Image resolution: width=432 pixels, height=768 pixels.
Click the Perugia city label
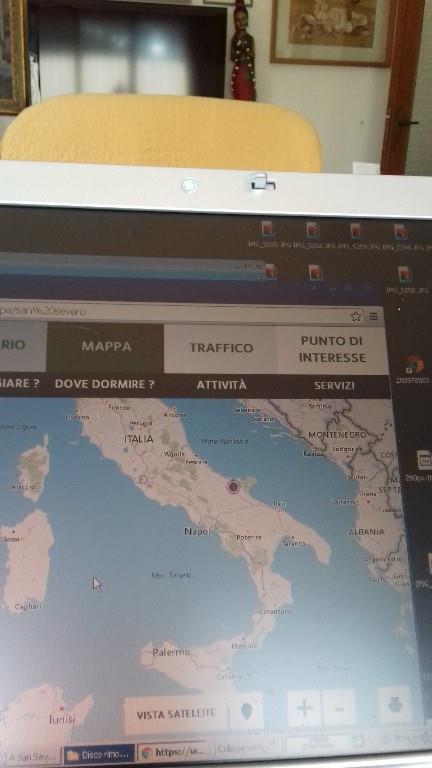tap(141, 423)
